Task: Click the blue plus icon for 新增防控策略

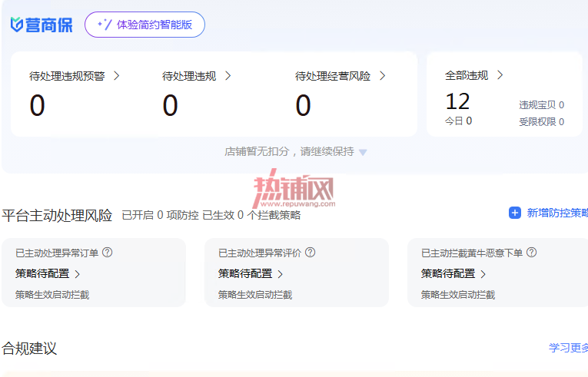Action: [515, 213]
